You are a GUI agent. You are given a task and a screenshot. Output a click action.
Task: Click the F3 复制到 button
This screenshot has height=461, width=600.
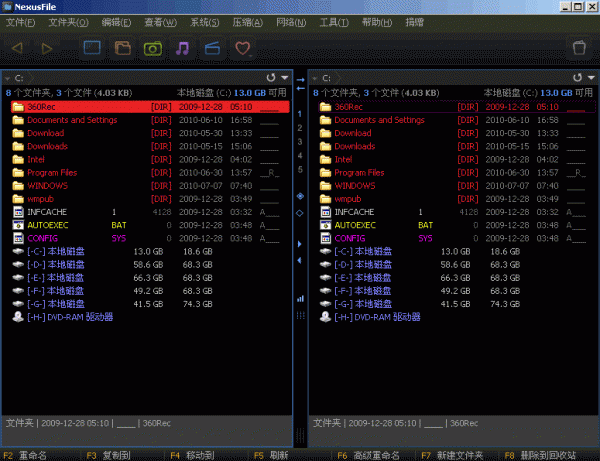(x=108, y=455)
